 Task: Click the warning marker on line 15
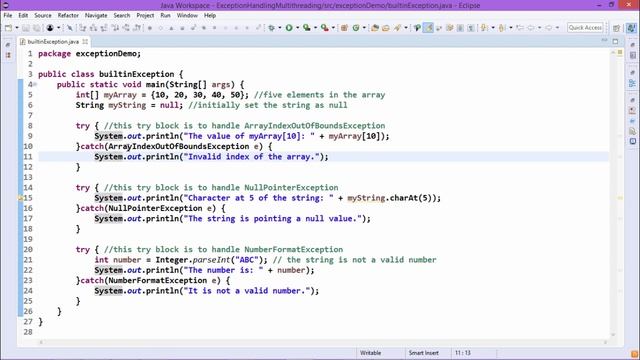(20, 198)
